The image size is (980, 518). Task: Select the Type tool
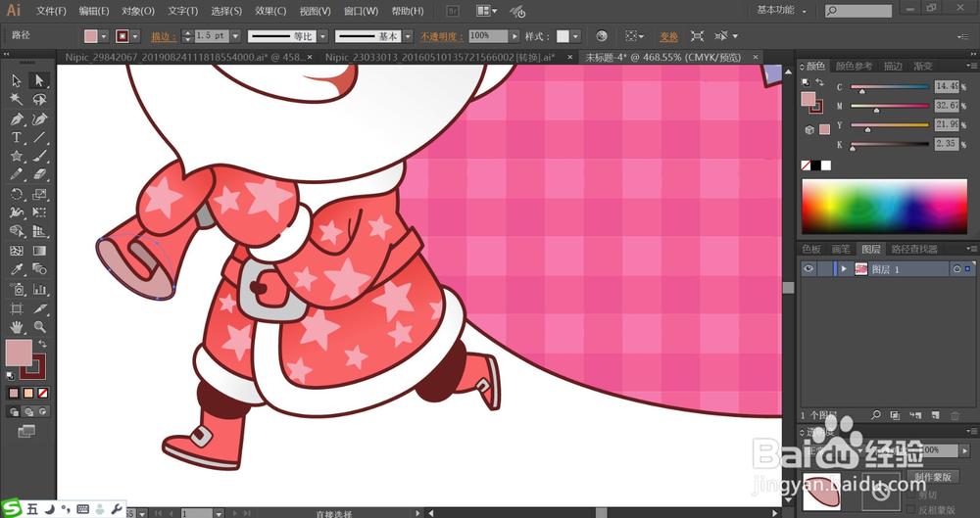pyautogui.click(x=17, y=137)
